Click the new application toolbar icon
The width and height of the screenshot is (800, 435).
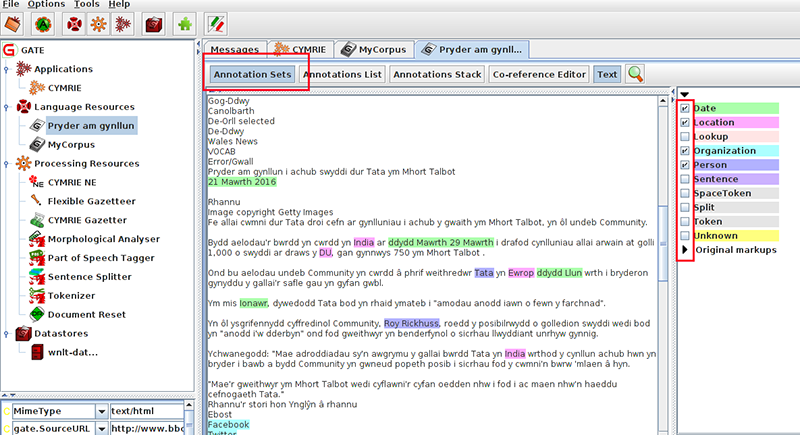(x=123, y=24)
